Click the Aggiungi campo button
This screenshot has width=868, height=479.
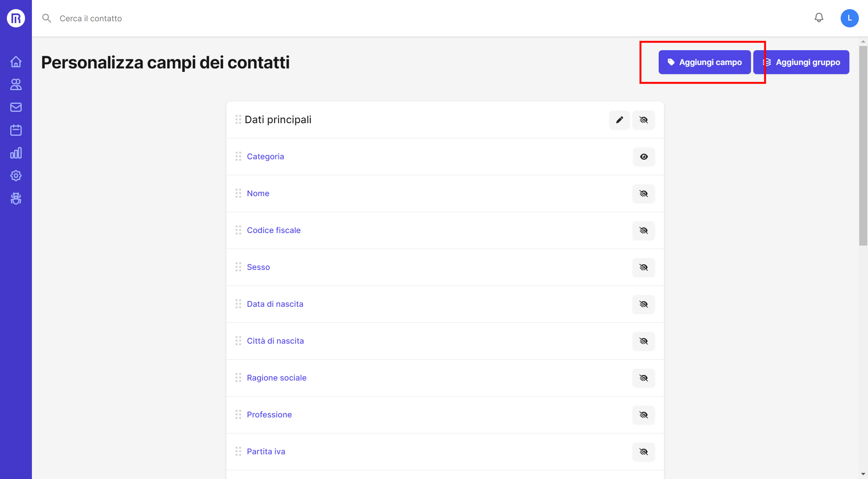705,62
